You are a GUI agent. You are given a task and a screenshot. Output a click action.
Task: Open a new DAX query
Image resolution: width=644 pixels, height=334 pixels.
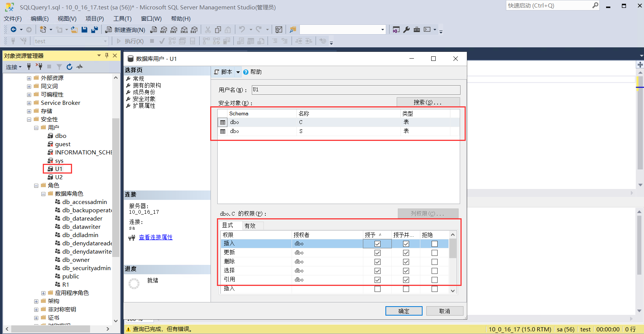click(194, 30)
